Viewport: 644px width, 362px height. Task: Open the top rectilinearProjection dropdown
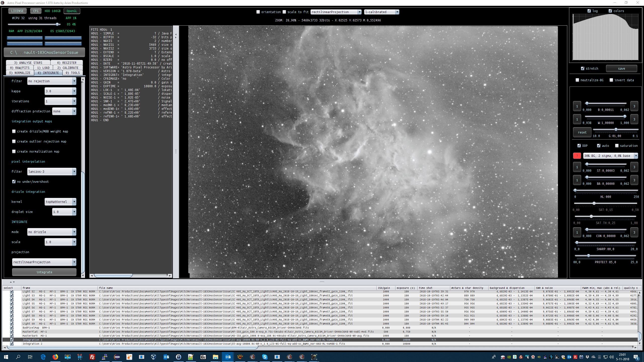point(336,12)
